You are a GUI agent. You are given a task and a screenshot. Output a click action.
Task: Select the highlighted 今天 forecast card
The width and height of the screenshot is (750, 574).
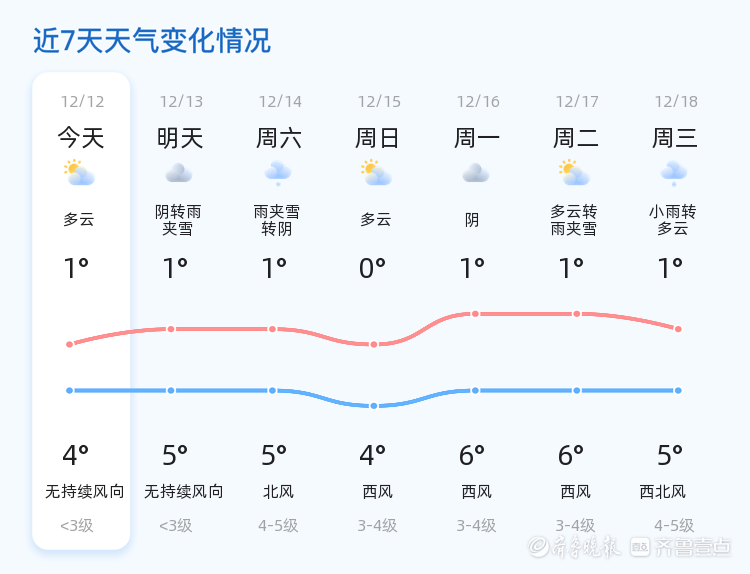click(x=81, y=311)
